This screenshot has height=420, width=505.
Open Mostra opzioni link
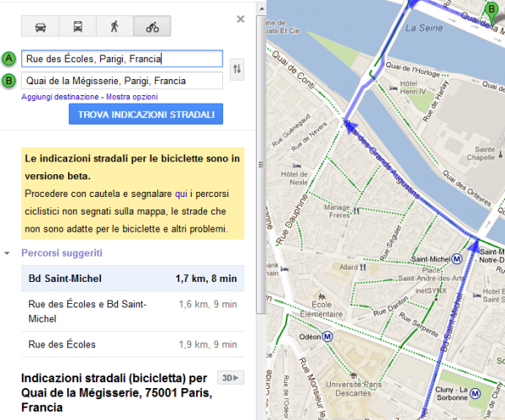(x=132, y=97)
